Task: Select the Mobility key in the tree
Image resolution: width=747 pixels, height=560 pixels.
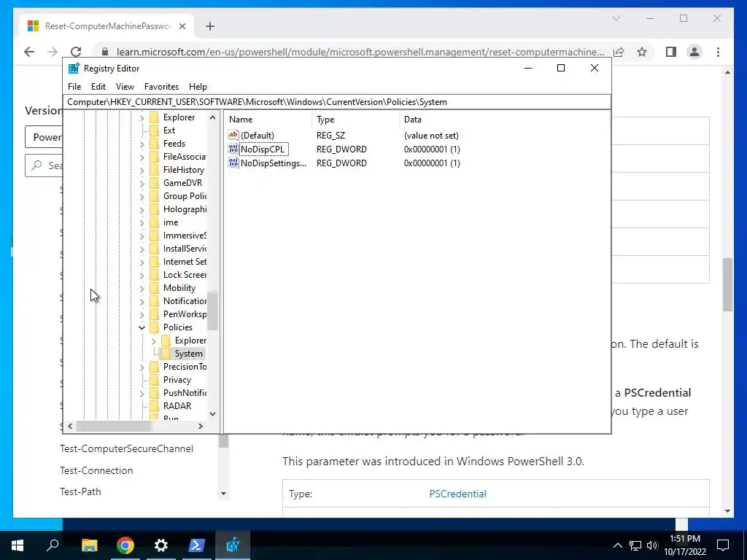Action: (179, 287)
